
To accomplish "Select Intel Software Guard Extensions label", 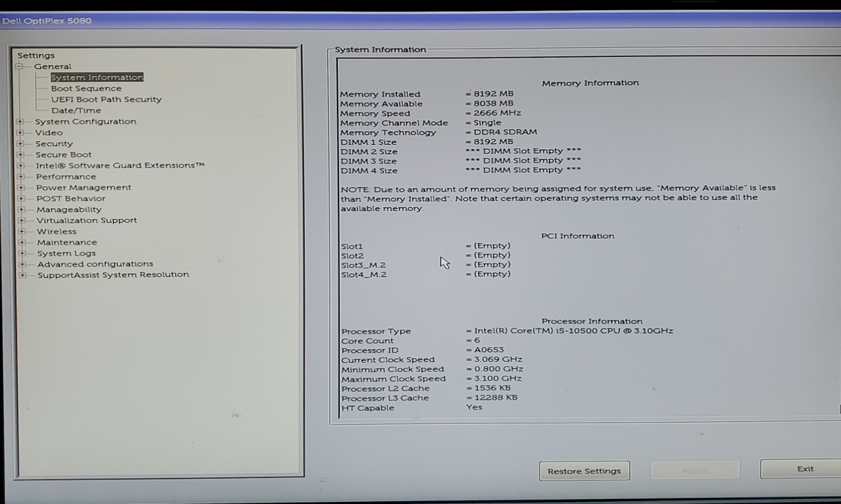I will (x=120, y=165).
